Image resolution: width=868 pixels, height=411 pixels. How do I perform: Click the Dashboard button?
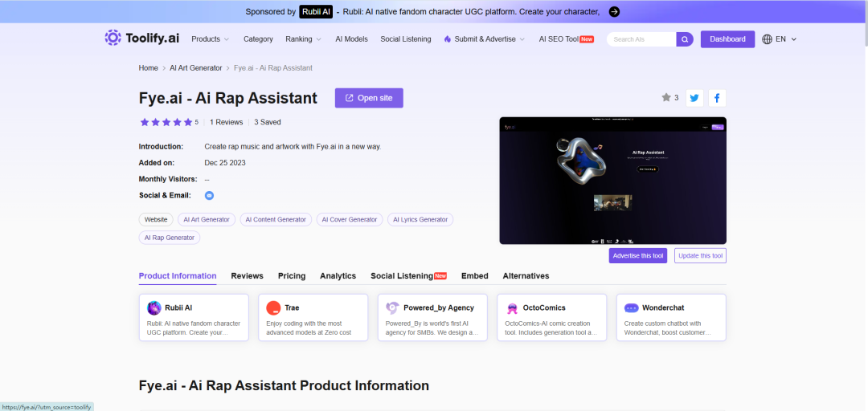(727, 39)
